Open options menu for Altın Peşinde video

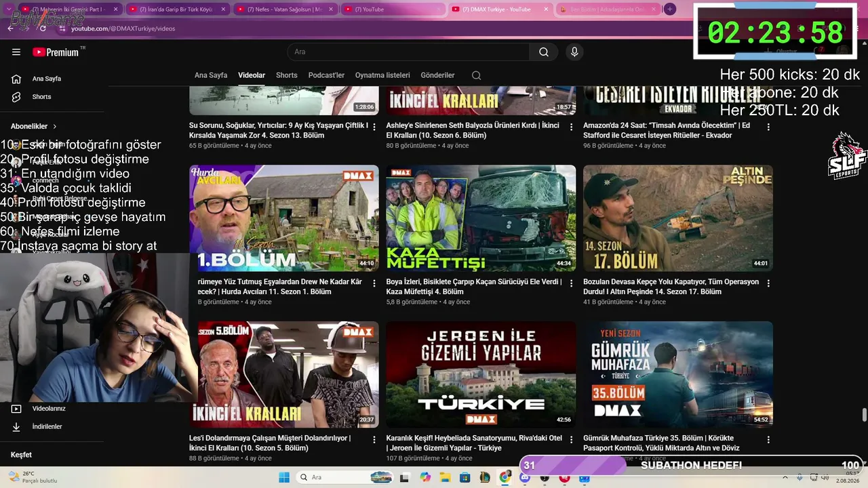(x=768, y=283)
